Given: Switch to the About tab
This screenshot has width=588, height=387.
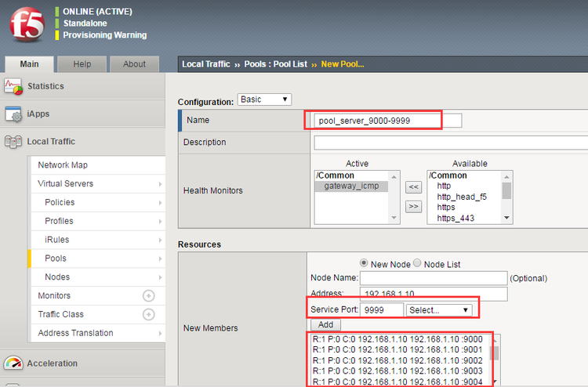Looking at the screenshot, I should pos(134,64).
